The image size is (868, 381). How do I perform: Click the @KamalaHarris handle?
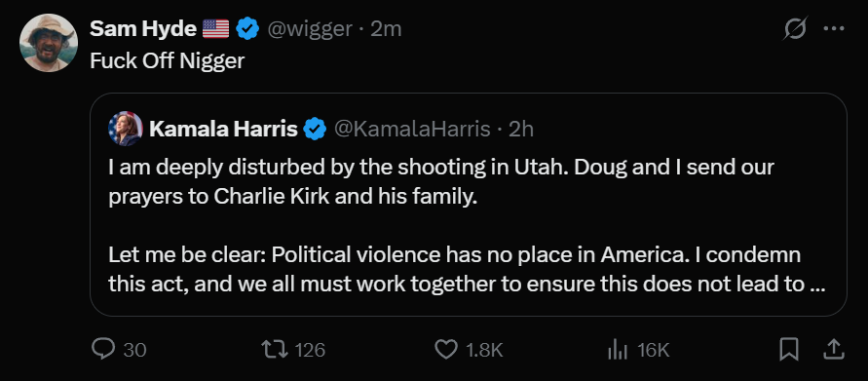[412, 129]
